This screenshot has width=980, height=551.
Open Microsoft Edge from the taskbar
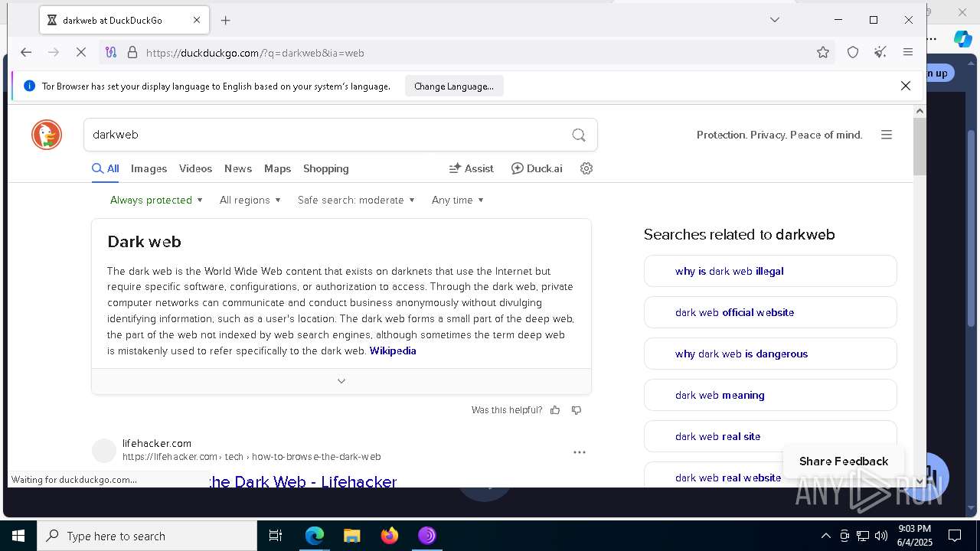pyautogui.click(x=315, y=536)
